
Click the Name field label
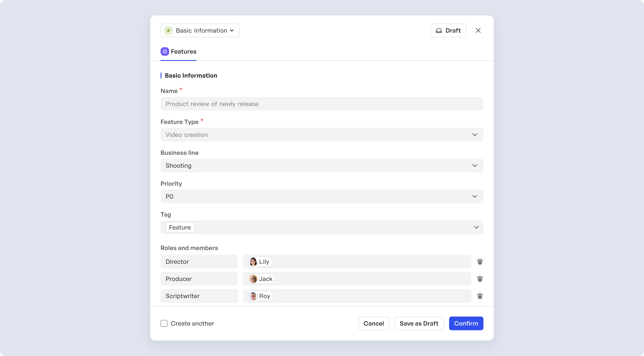point(169,91)
